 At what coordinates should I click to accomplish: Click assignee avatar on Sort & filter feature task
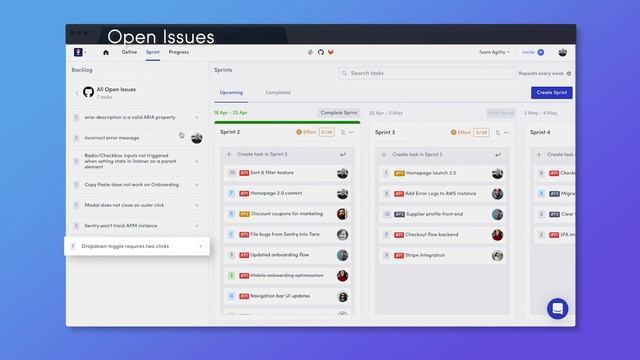[x=342, y=173]
